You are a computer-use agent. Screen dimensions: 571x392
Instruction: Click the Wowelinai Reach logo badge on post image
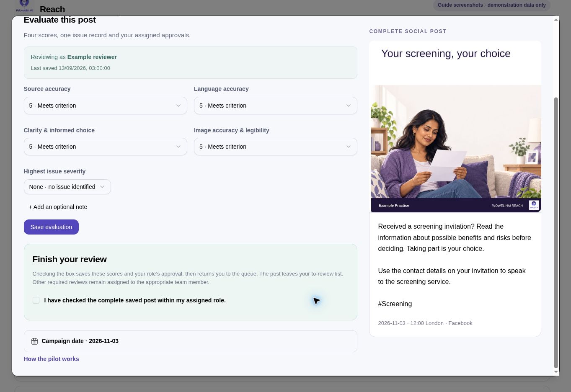coord(534,205)
